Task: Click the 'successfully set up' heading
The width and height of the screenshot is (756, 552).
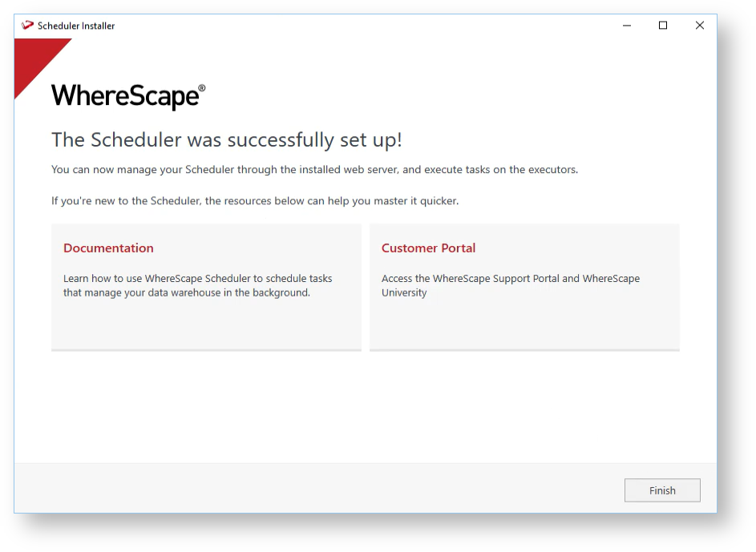Action: [x=227, y=140]
